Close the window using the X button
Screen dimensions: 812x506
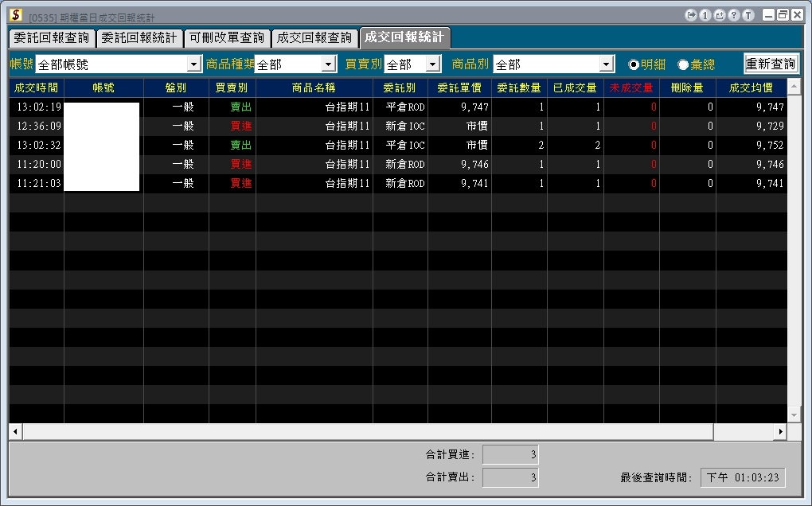coord(797,15)
